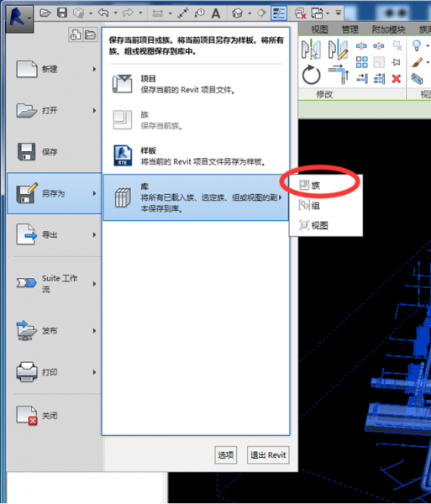Open the New (新建) submenu

[54, 69]
